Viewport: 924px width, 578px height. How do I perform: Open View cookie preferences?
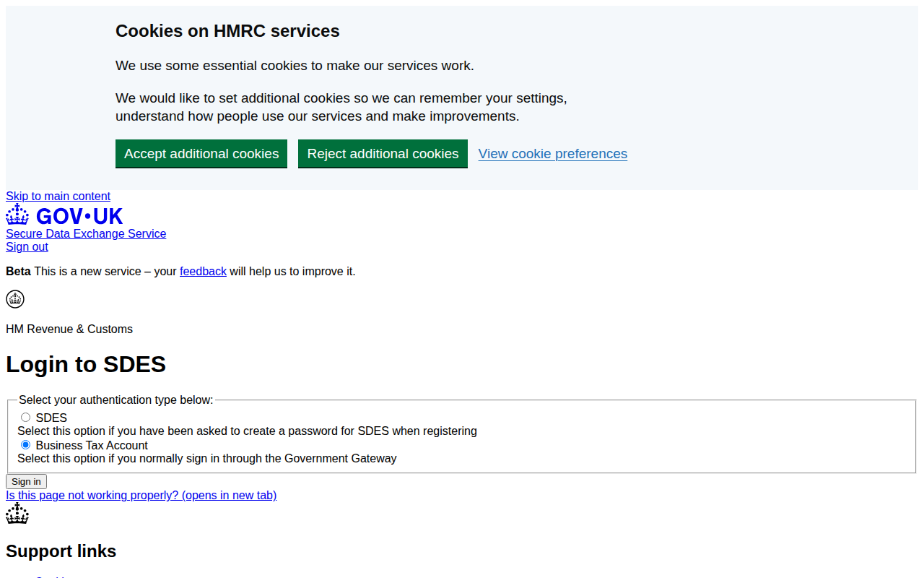552,153
